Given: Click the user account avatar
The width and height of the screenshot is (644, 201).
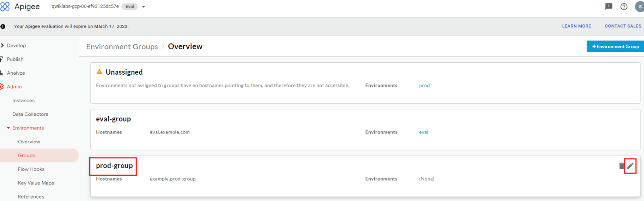Looking at the screenshot, I should click(640, 6).
